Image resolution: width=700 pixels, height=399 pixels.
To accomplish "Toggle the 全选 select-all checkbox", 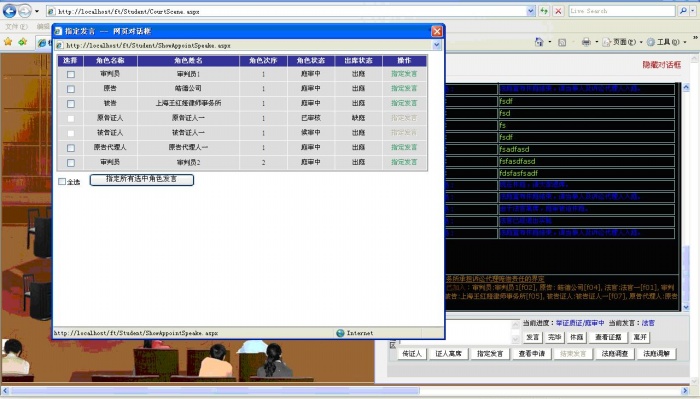I will coord(62,182).
